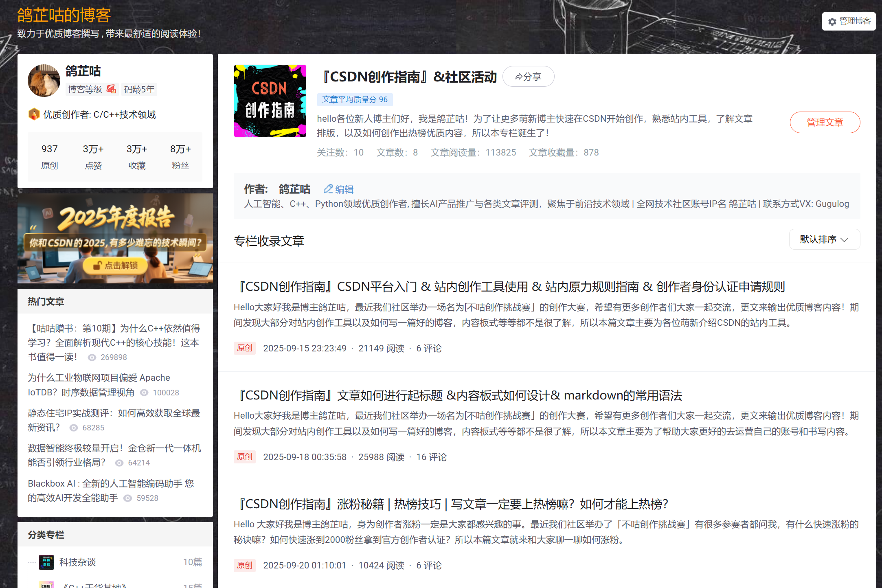Viewport: 882px width, 588px height.
Task: Click the 优质创作者 hexagon badge icon
Action: pyautogui.click(x=34, y=114)
